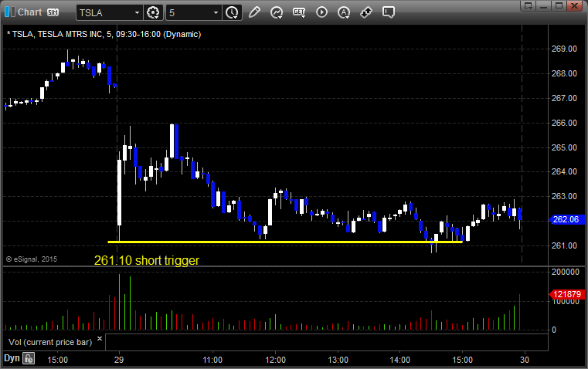588x369 pixels.
Task: Click the 121879 volume value marker
Action: [x=566, y=294]
